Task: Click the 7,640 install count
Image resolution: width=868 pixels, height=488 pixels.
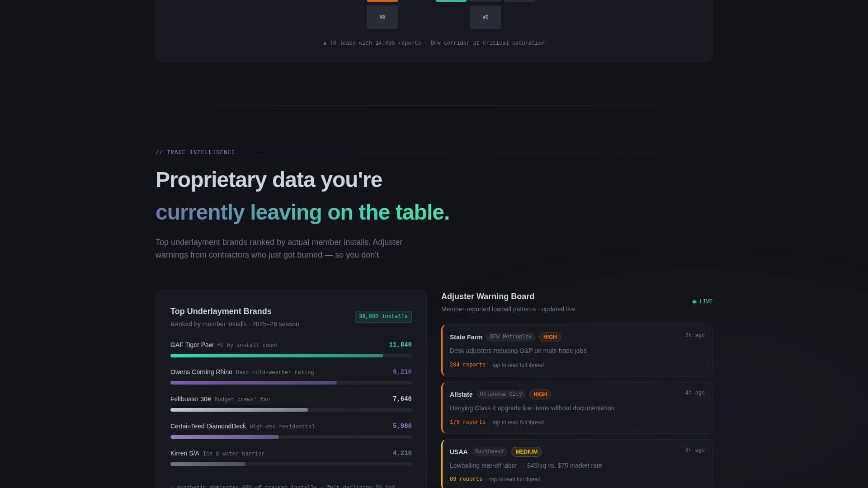Action: click(402, 399)
